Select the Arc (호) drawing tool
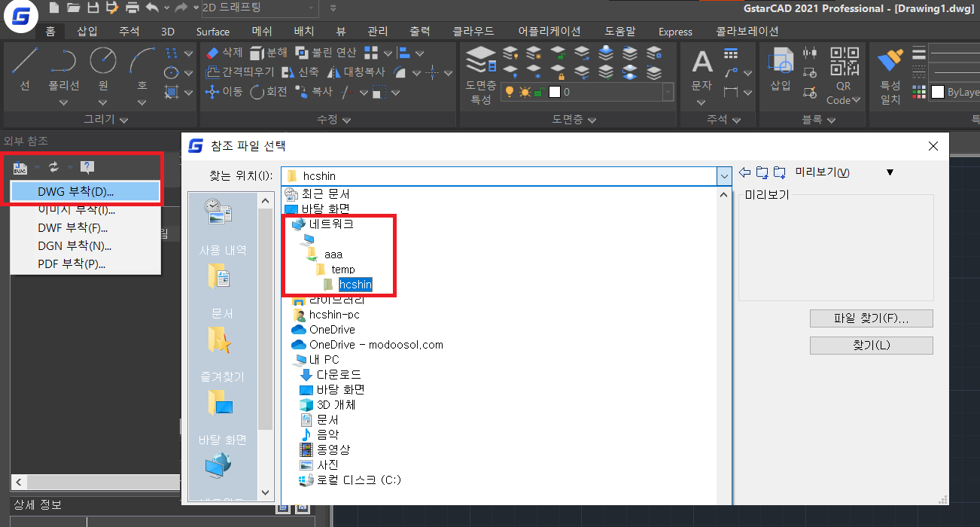980x527 pixels. [142, 70]
